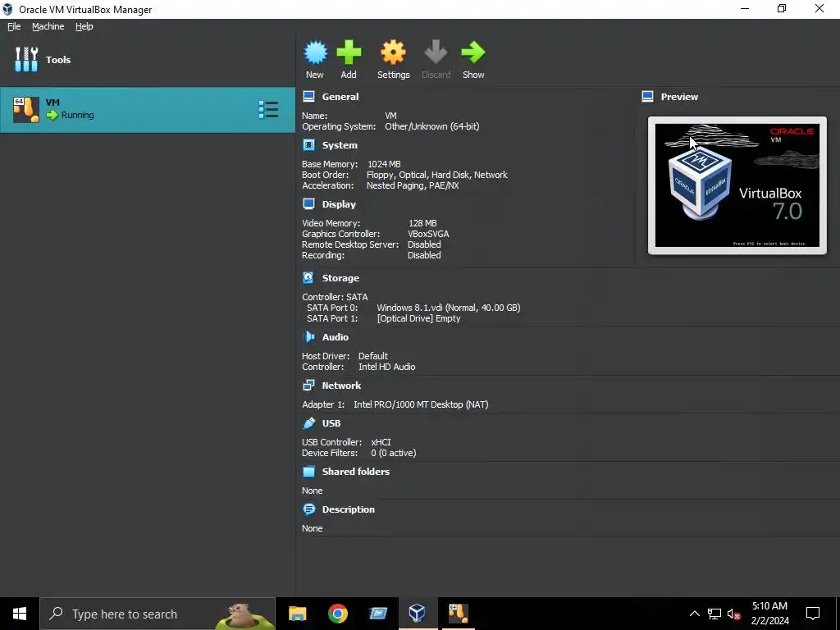Open the System settings heading link

tap(340, 145)
